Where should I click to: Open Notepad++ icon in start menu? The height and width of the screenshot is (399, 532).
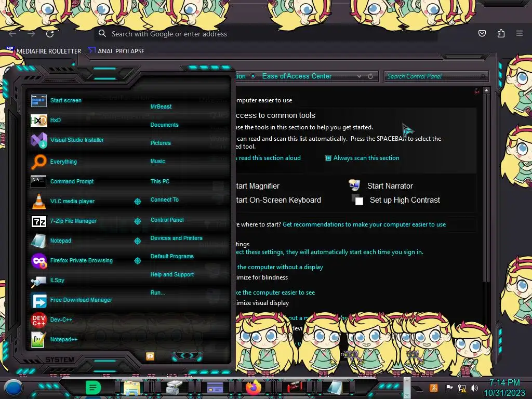pyautogui.click(x=38, y=340)
